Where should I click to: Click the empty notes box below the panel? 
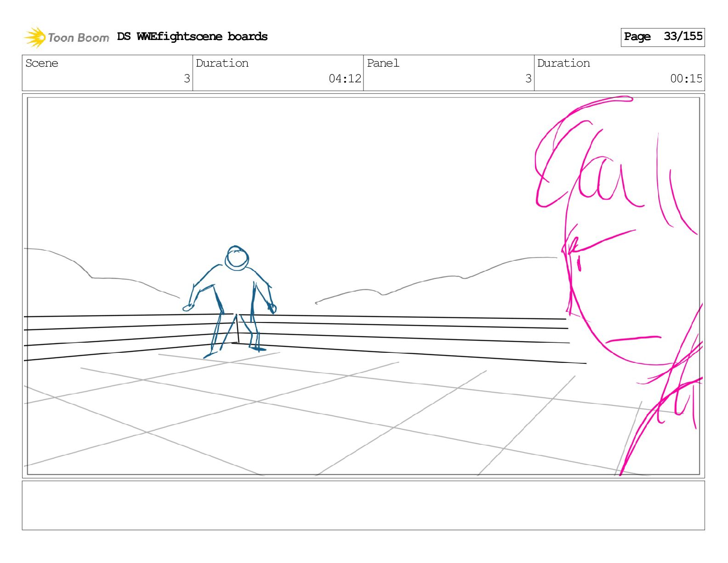click(363, 505)
